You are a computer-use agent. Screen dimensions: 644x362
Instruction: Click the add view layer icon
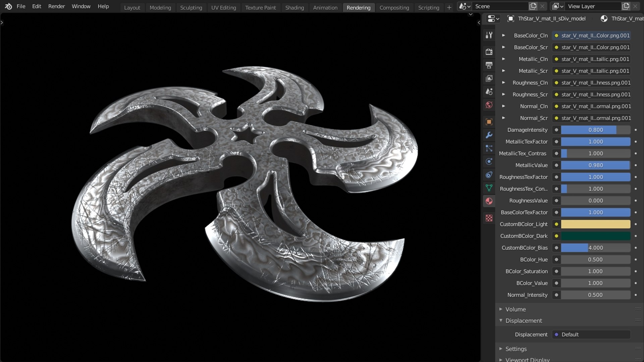click(x=626, y=6)
